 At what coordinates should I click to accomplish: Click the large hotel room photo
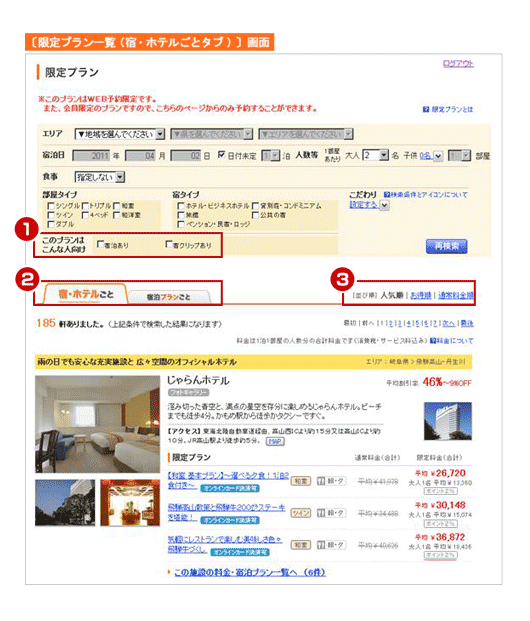tap(97, 424)
